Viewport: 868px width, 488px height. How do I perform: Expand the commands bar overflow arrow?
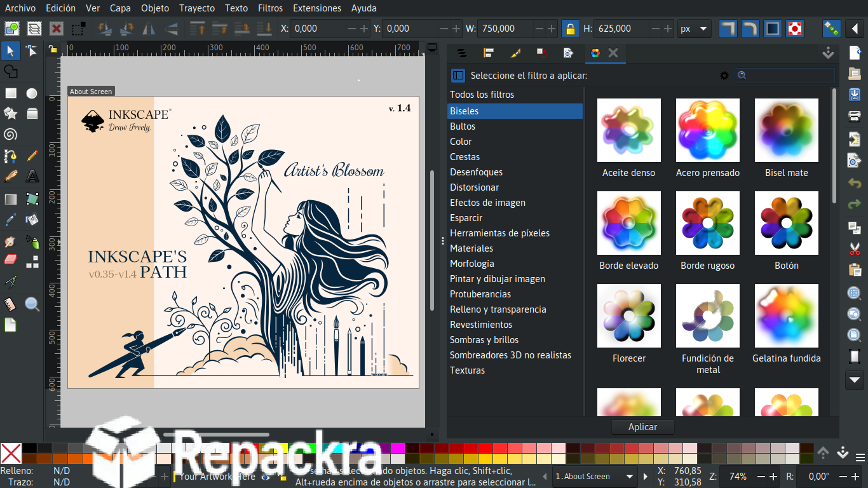[855, 380]
